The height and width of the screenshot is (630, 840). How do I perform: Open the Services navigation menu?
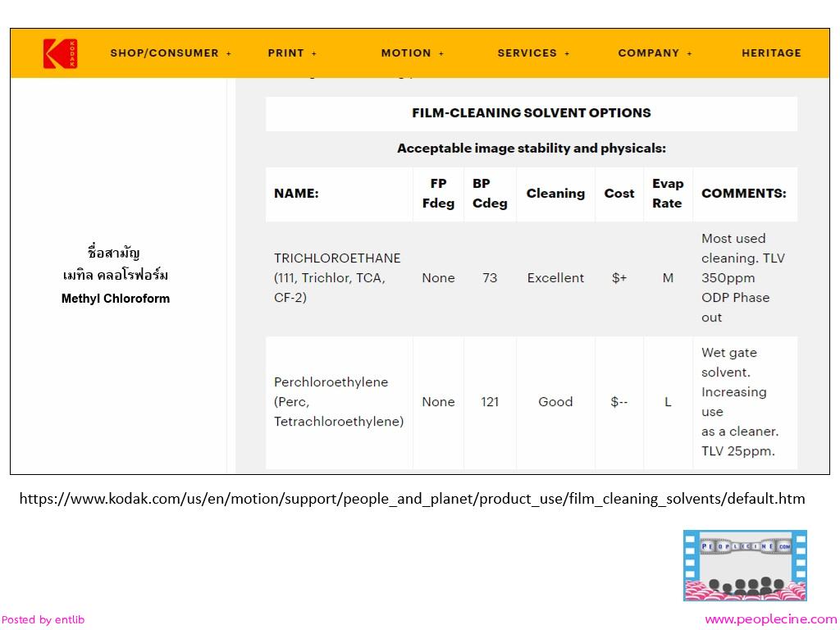click(527, 53)
